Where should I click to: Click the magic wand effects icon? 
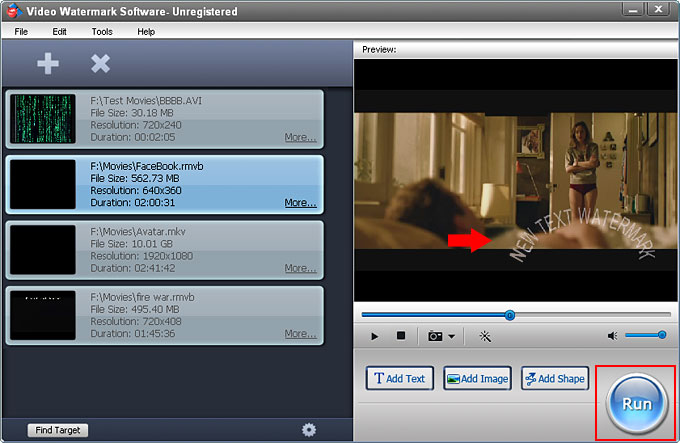pyautogui.click(x=486, y=336)
